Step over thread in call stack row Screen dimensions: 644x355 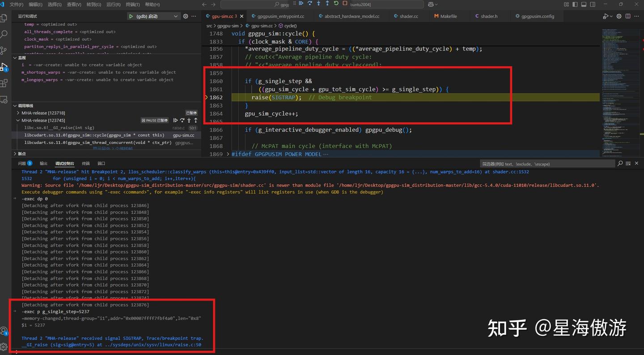click(x=182, y=120)
